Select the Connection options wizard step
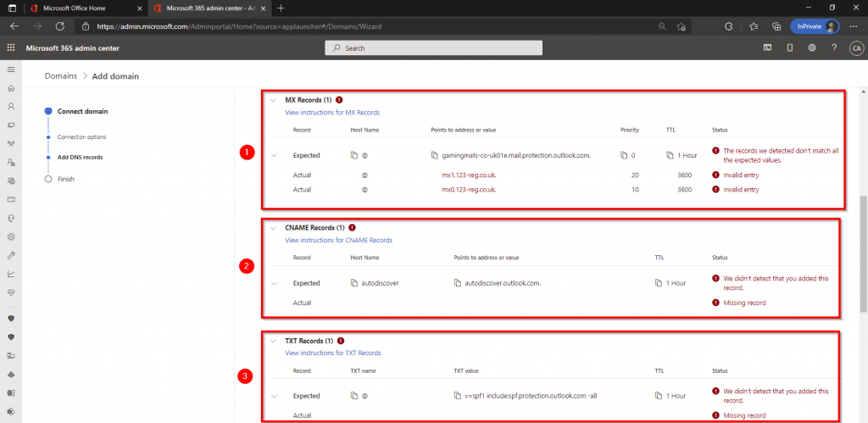This screenshot has height=423, width=868. [x=82, y=136]
